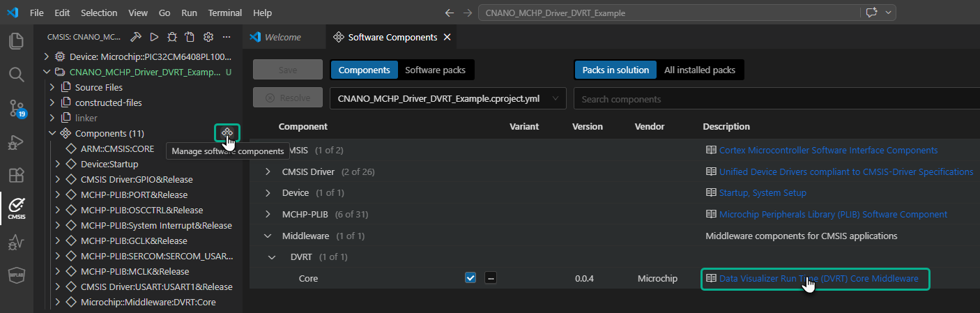Open book icon beside Startup, System Setup

tap(711, 192)
